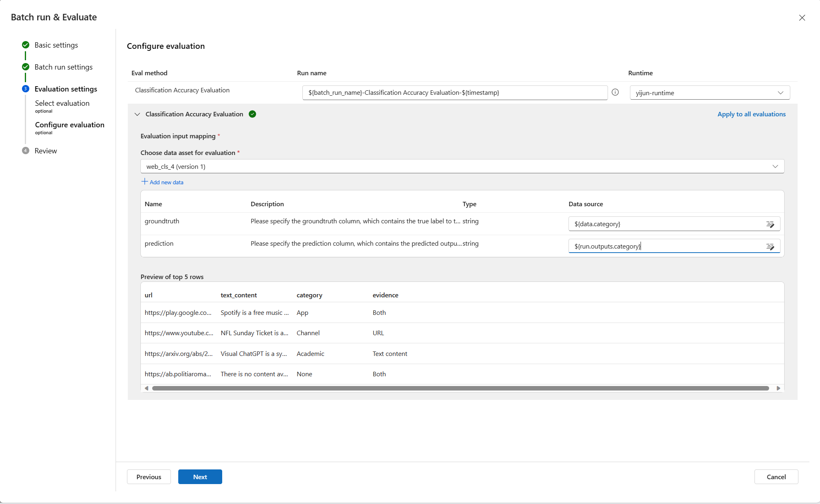Click the Review step number icon

(x=26, y=151)
